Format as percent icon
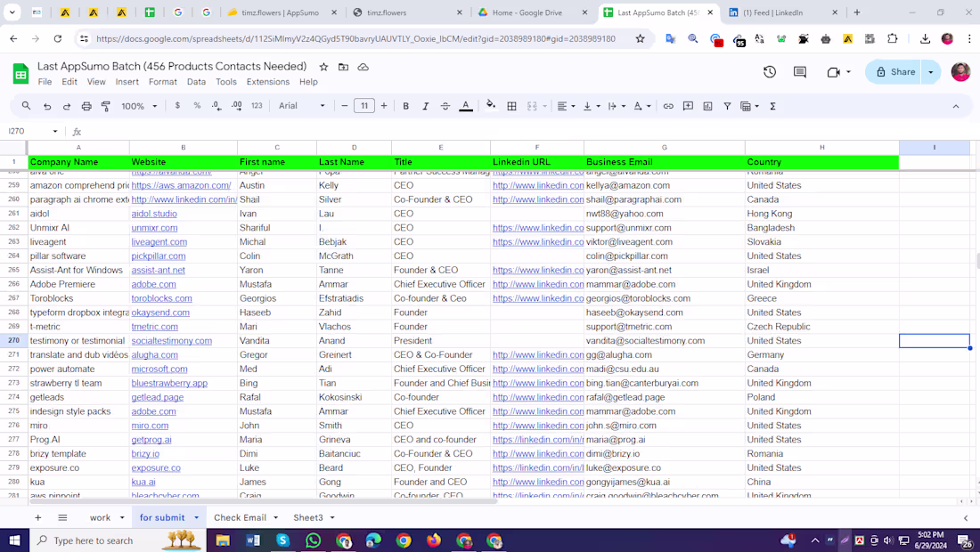This screenshot has width=980, height=552. (x=197, y=106)
